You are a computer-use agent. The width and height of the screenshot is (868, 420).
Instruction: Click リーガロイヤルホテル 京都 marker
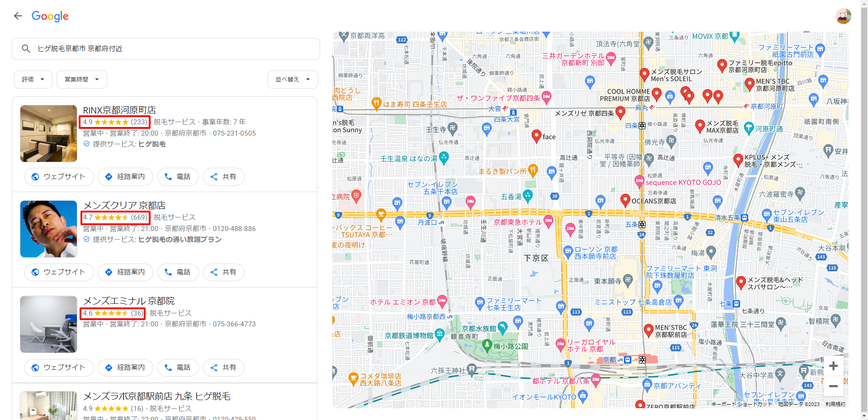tap(561, 345)
